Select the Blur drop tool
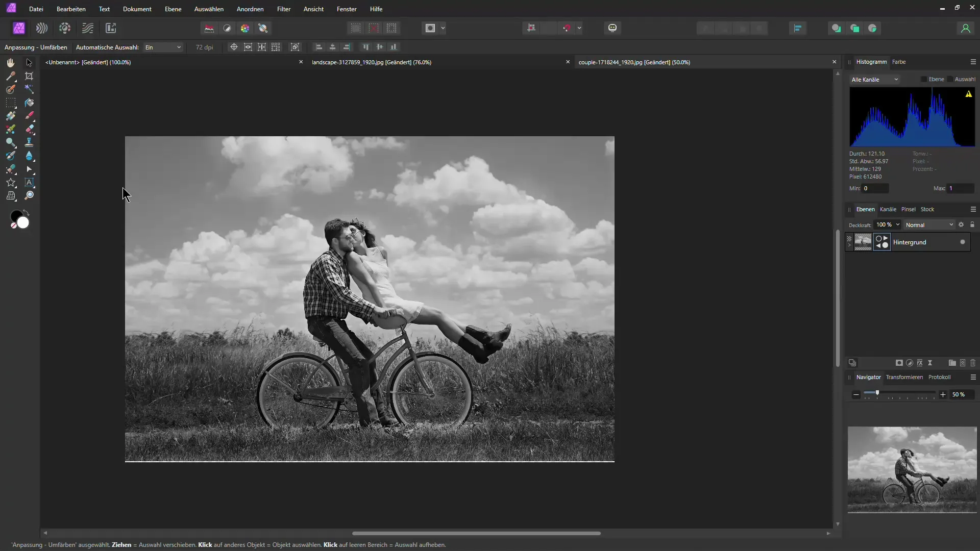The height and width of the screenshot is (551, 980). pyautogui.click(x=29, y=156)
